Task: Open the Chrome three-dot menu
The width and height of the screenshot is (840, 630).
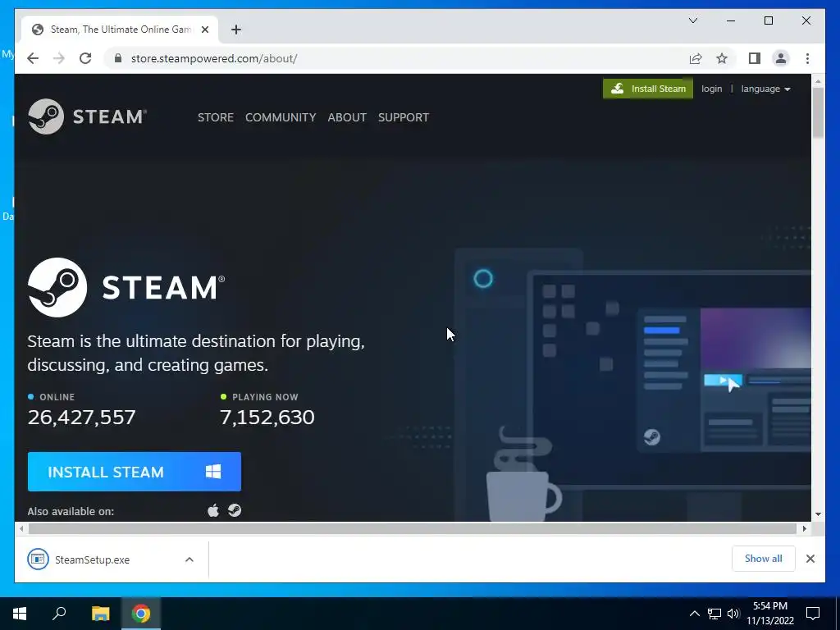Action: [x=807, y=58]
